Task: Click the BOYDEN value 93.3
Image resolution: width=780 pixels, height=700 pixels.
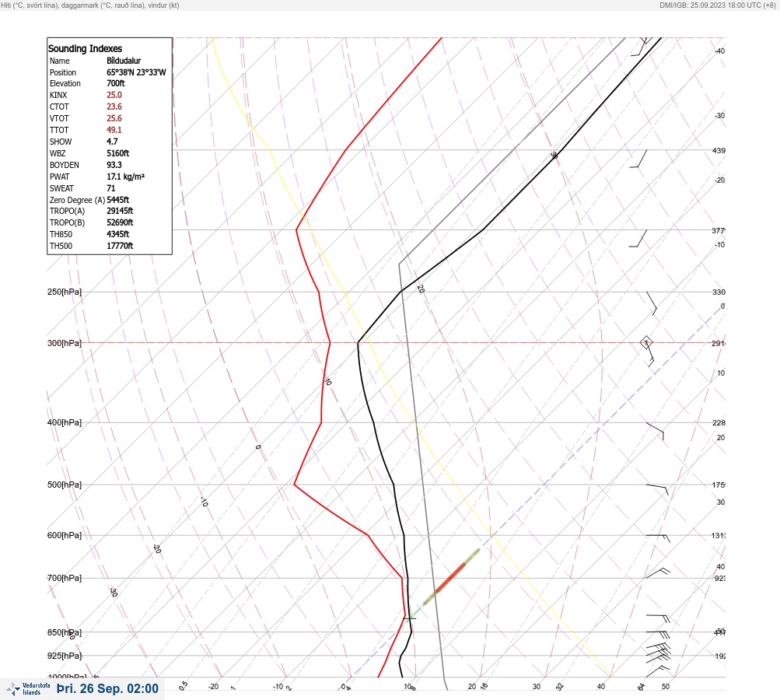Action: (114, 165)
